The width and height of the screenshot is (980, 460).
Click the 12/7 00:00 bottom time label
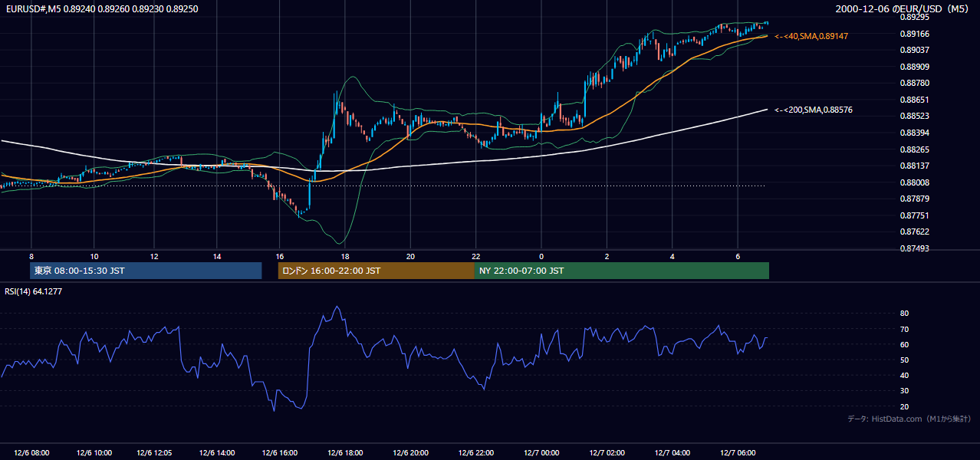(x=541, y=453)
